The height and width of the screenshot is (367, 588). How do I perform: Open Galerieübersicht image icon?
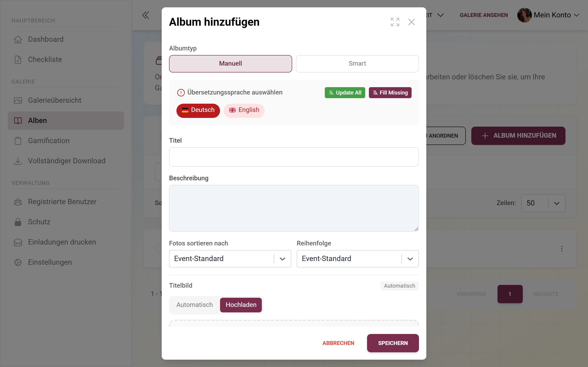(18, 100)
